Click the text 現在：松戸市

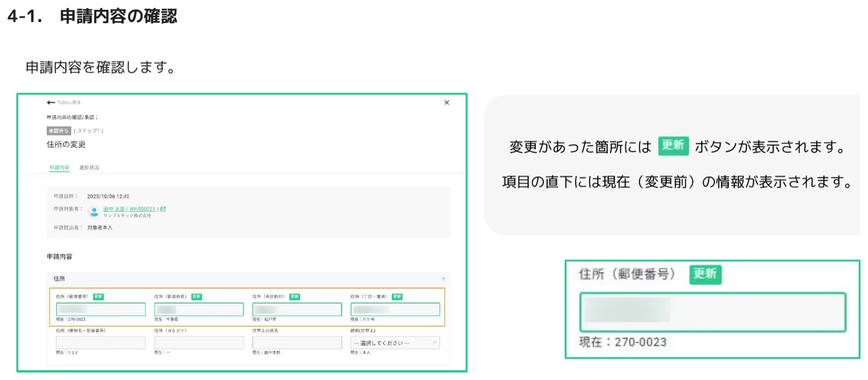(264, 320)
